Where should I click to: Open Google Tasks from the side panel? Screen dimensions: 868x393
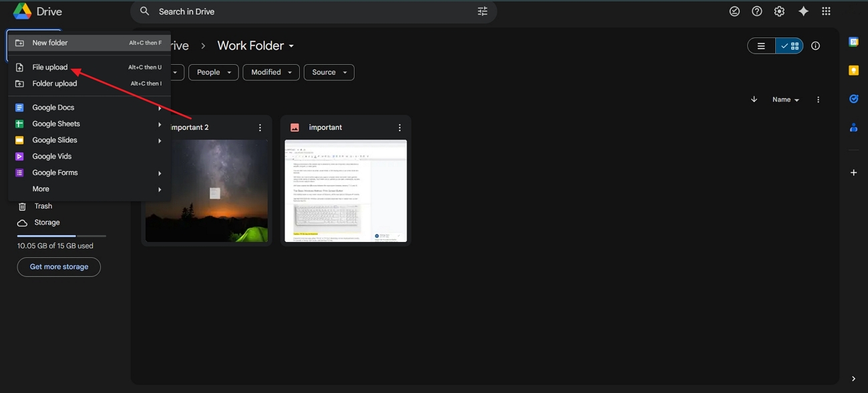[x=853, y=98]
